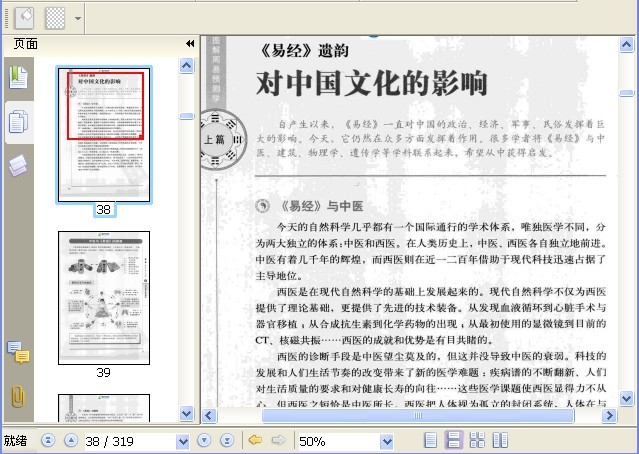Open the Attachments paperclip panel
The width and height of the screenshot is (639, 454).
pos(18,397)
